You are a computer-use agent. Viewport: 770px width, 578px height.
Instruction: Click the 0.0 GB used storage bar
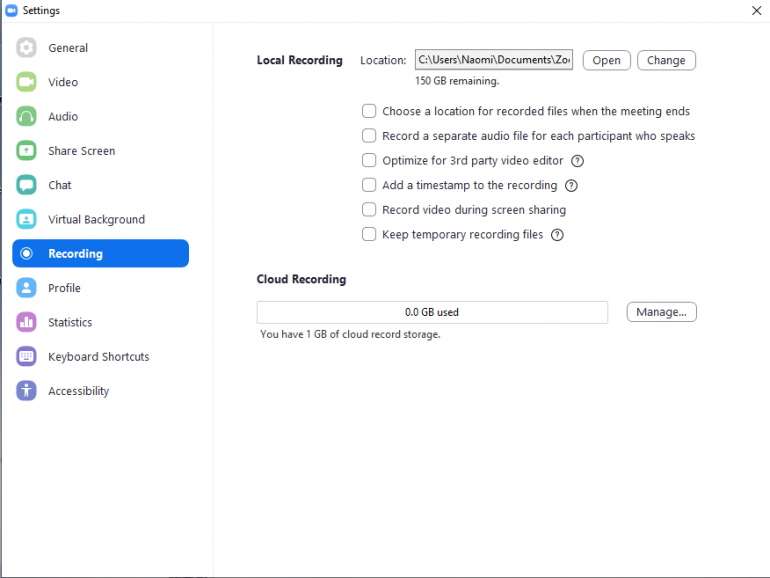[x=432, y=312]
